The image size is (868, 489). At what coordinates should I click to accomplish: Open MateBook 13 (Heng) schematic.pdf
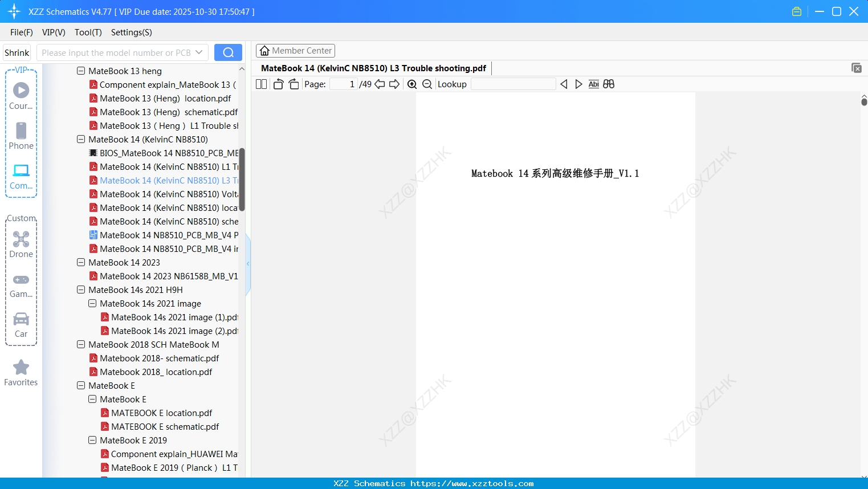(x=164, y=112)
